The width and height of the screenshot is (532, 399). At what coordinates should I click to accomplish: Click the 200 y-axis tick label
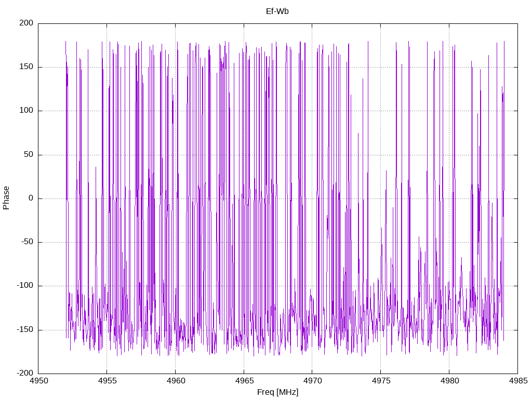click(x=26, y=23)
